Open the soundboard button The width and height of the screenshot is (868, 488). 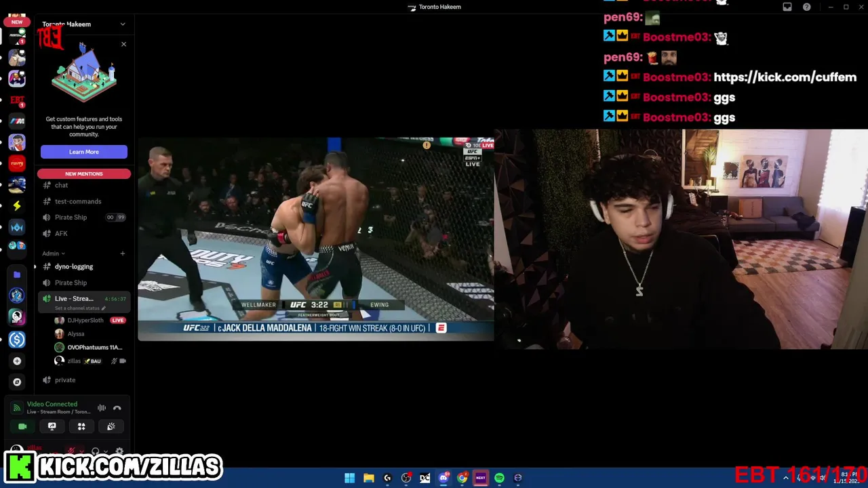[111, 426]
